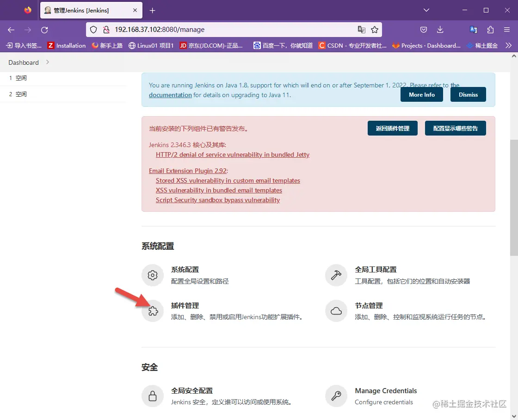
Task: Dismiss the Java 1.8 warning
Action: coord(468,94)
